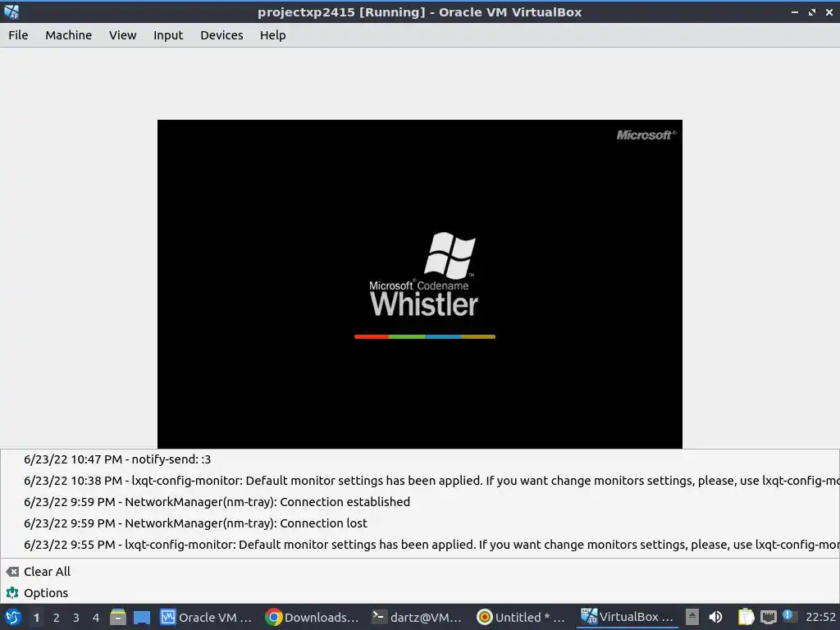Click the VirtualBox window title icon

point(11,11)
